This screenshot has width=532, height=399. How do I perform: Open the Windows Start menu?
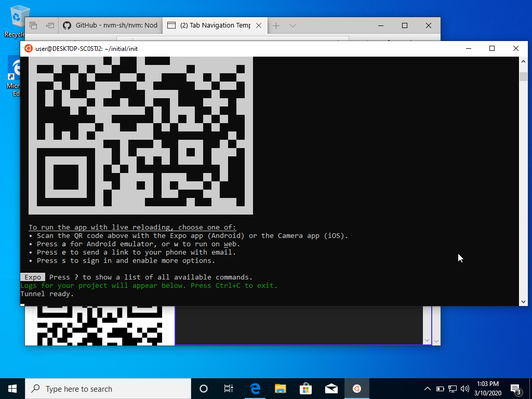[12, 389]
